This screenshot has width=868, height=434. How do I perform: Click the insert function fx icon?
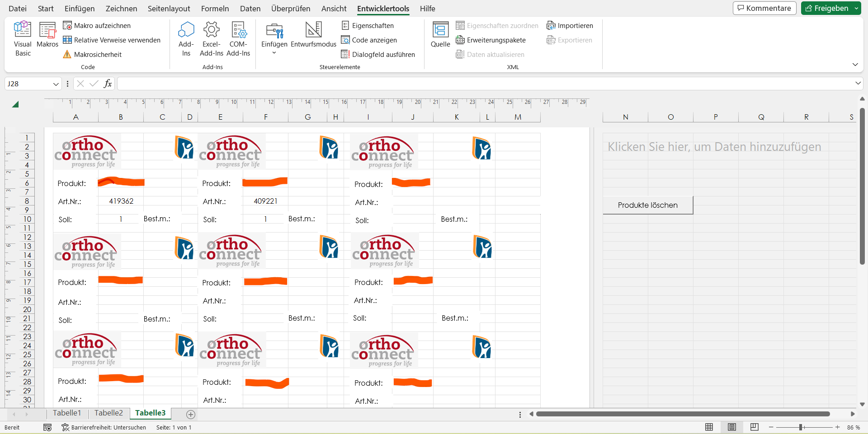pos(108,84)
